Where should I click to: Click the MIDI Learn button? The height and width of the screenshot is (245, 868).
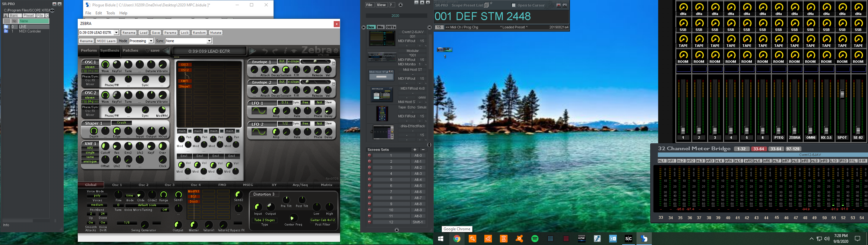pyautogui.click(x=106, y=41)
